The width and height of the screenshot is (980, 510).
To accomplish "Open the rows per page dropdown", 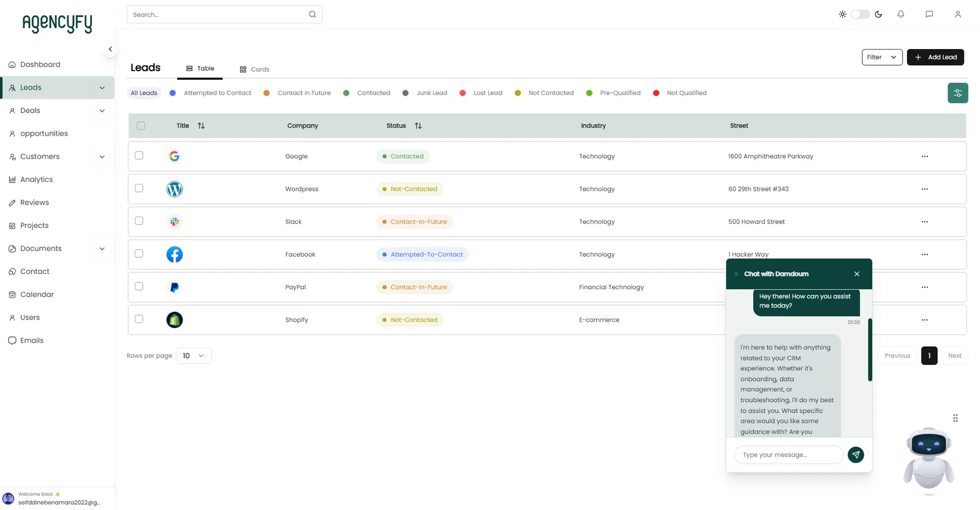I will [194, 356].
